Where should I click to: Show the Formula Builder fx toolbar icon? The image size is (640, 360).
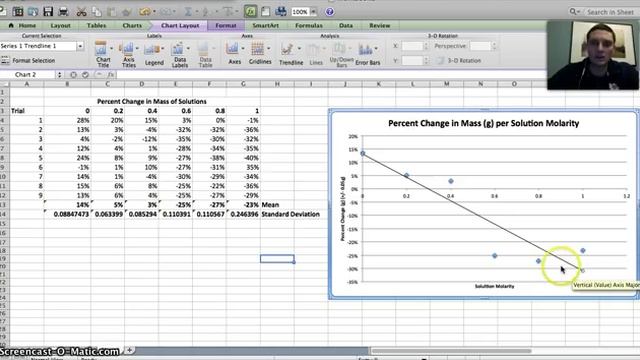point(250,11)
